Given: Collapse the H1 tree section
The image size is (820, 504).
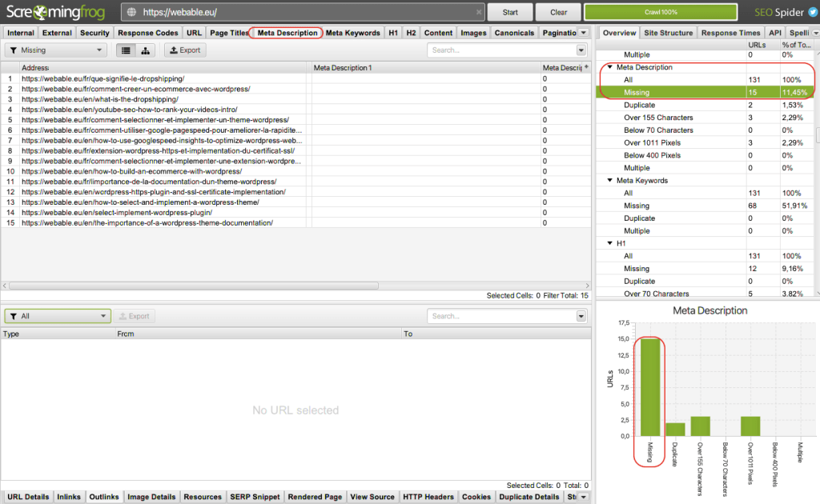Looking at the screenshot, I should click(609, 243).
